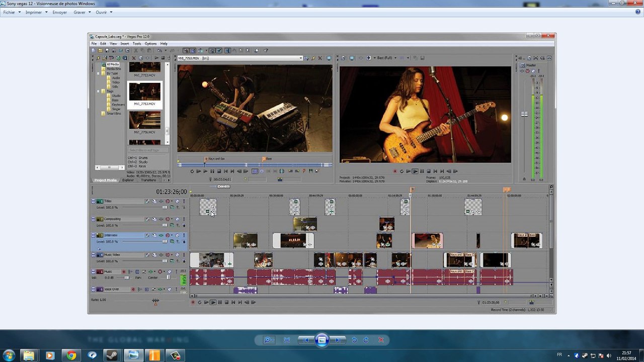
Task: Click the external monitor preview icon
Action: (352, 58)
